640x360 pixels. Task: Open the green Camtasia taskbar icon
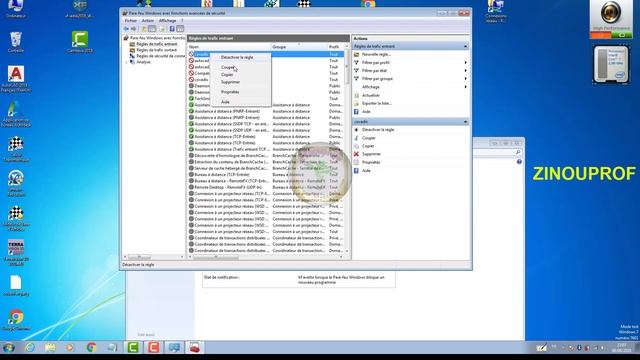[133, 348]
